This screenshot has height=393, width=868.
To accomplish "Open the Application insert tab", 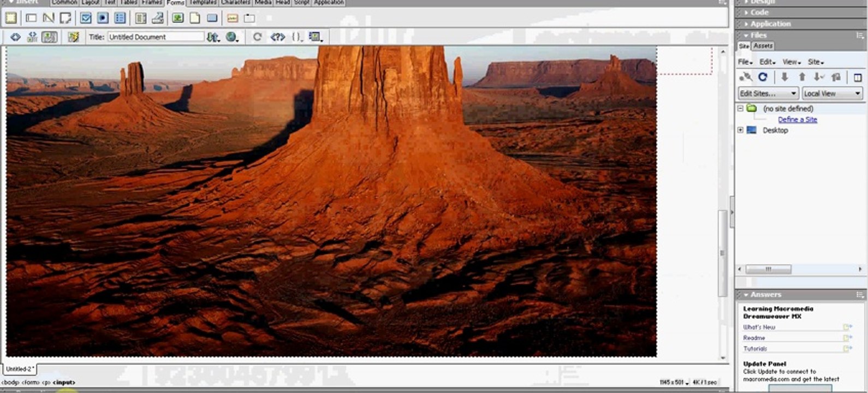I will point(329,2).
